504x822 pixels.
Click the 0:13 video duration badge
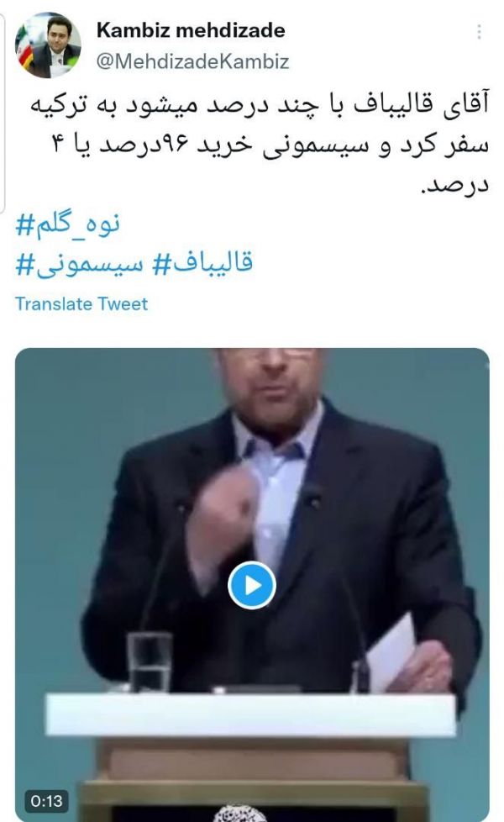(47, 800)
